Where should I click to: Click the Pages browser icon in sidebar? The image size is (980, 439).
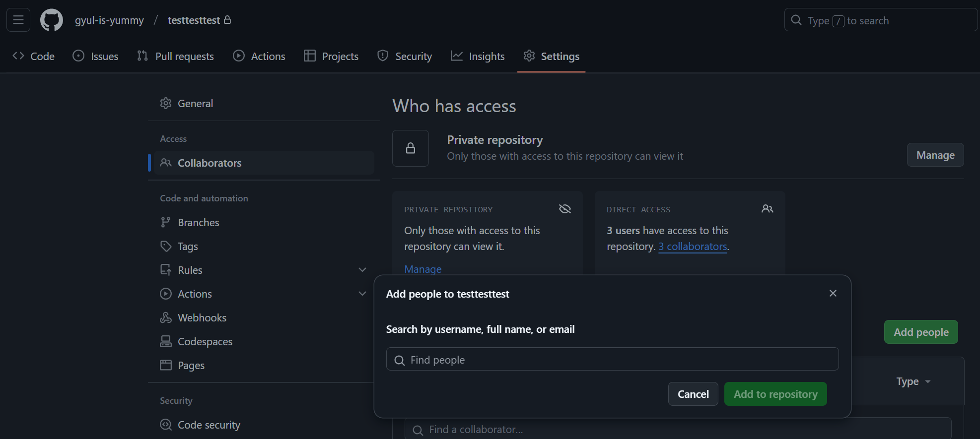(166, 365)
